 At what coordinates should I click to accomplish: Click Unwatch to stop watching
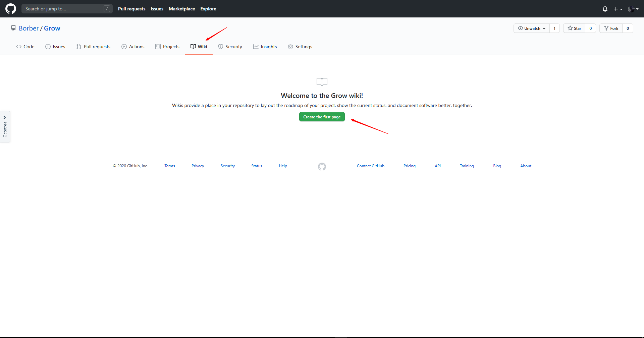(531, 28)
